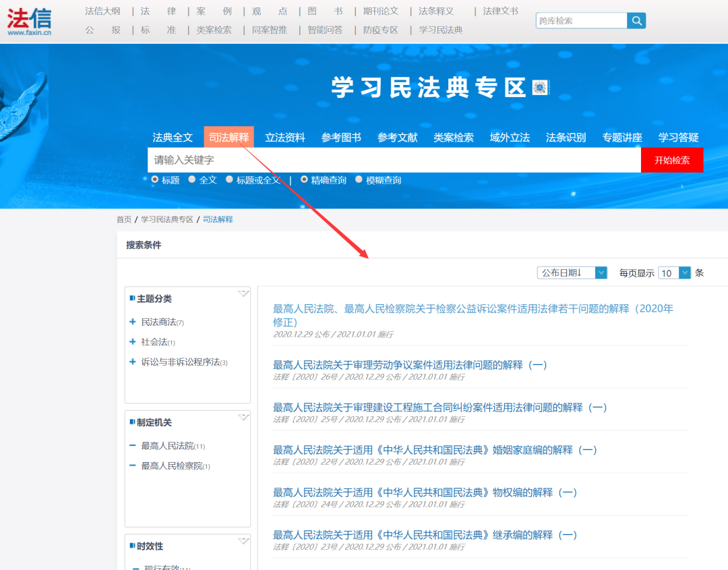Open the 检察公益诉讼案件 interpretation result
This screenshot has width=728, height=570.
(x=473, y=315)
